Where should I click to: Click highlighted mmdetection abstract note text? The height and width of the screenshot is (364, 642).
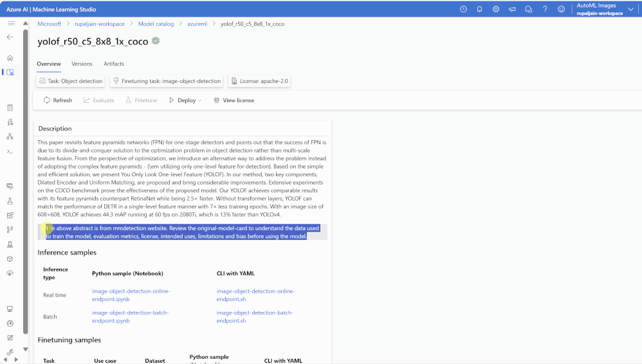(182, 232)
